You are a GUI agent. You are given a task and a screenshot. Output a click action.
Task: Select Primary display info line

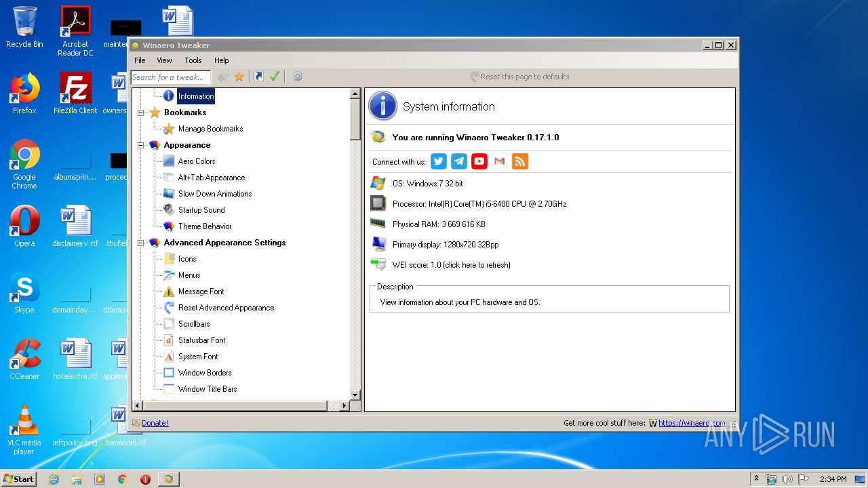[x=446, y=245]
